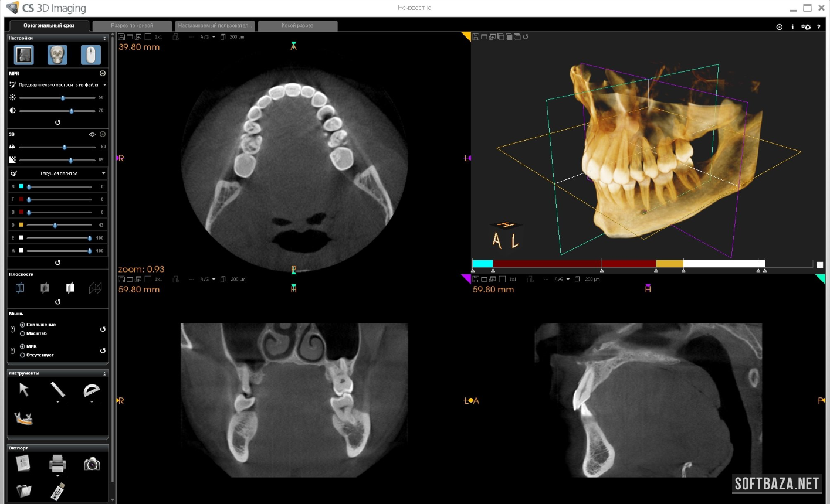Image resolution: width=830 pixels, height=504 pixels.
Task: Click the printer export icon
Action: (x=57, y=464)
